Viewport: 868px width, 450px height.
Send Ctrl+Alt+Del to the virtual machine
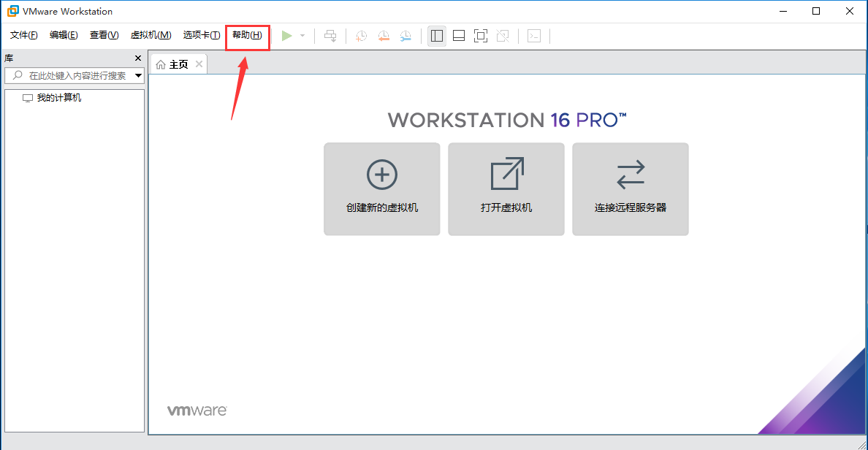(330, 35)
